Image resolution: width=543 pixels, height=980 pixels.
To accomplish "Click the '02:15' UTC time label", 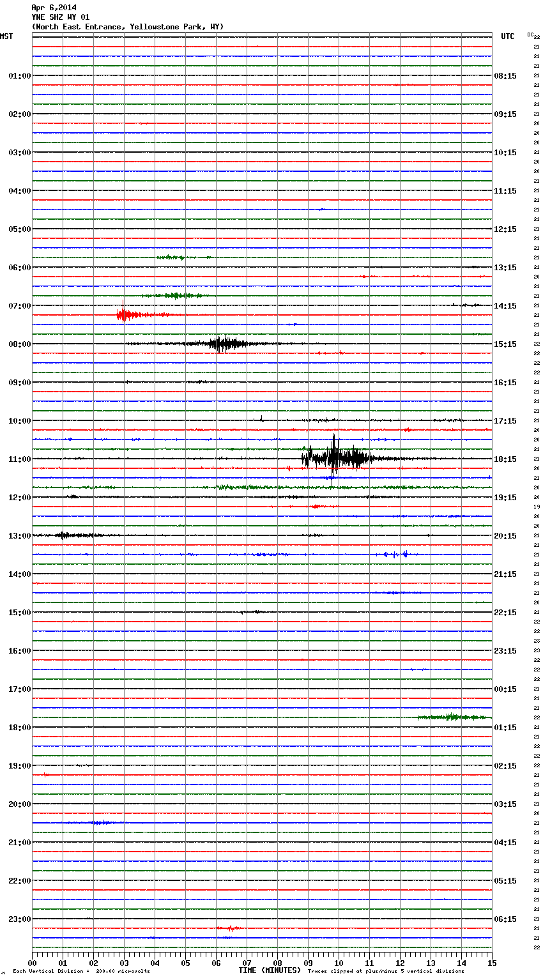I will click(x=505, y=766).
